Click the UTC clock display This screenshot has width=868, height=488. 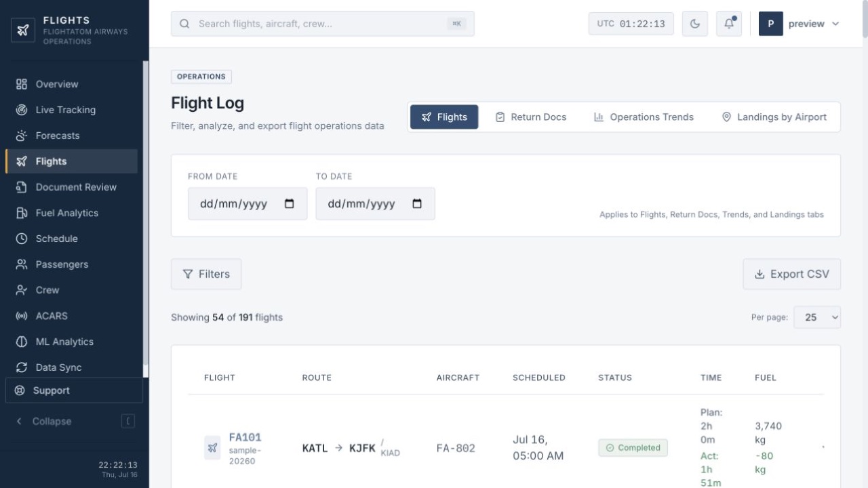pyautogui.click(x=631, y=24)
